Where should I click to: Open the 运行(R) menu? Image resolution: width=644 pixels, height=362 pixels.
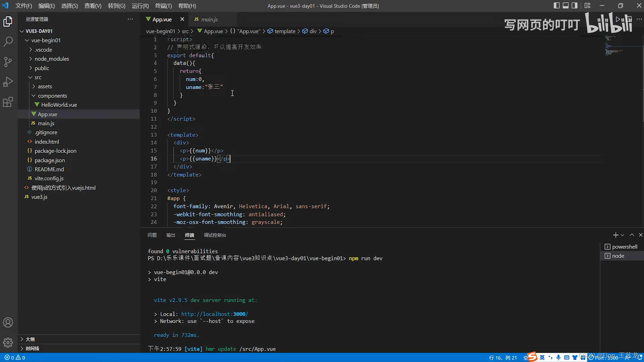tap(140, 6)
